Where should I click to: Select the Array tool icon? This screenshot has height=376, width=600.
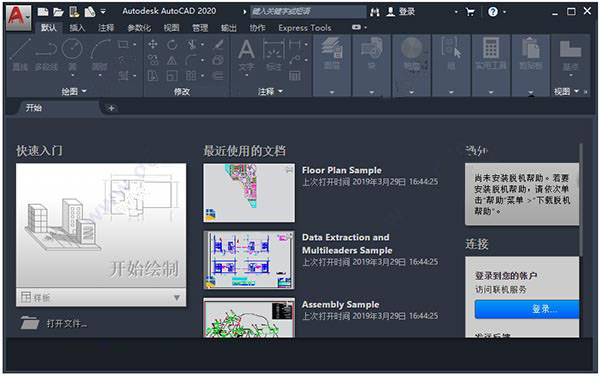pos(191,76)
